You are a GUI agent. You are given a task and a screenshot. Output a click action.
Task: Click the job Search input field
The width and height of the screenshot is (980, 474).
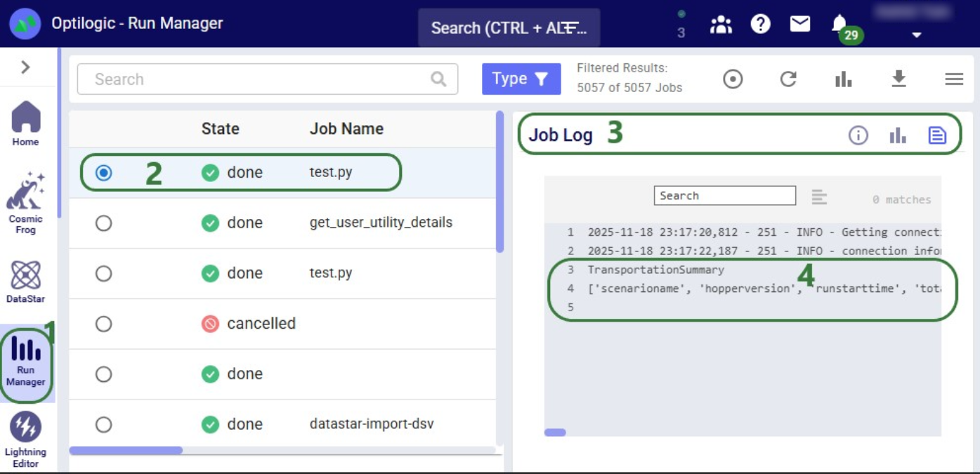267,79
